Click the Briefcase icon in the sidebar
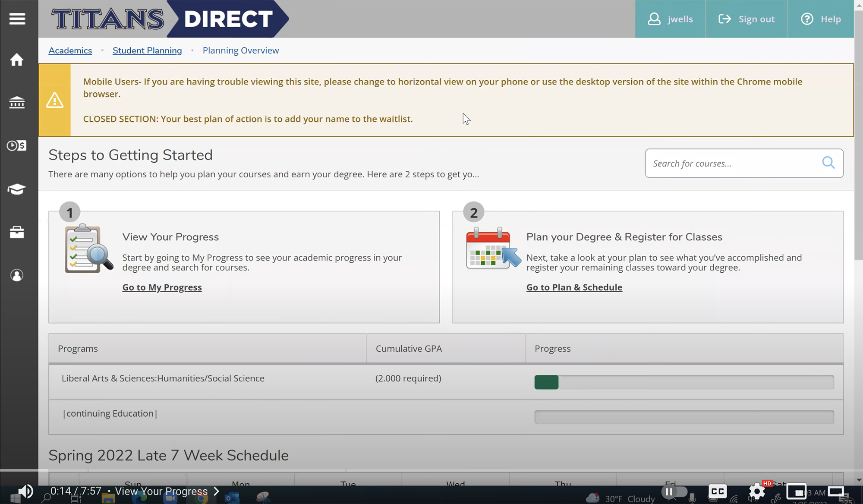Viewport: 863px width, 504px height. click(17, 232)
